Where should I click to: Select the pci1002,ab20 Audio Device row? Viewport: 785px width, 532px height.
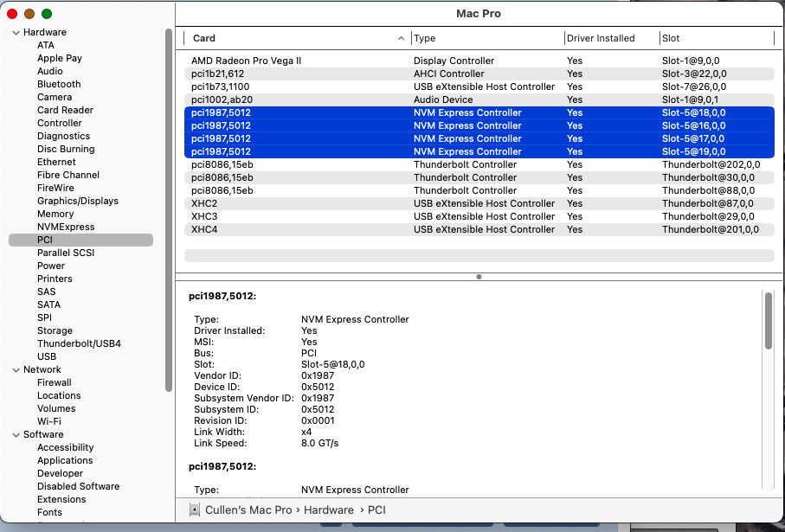479,100
